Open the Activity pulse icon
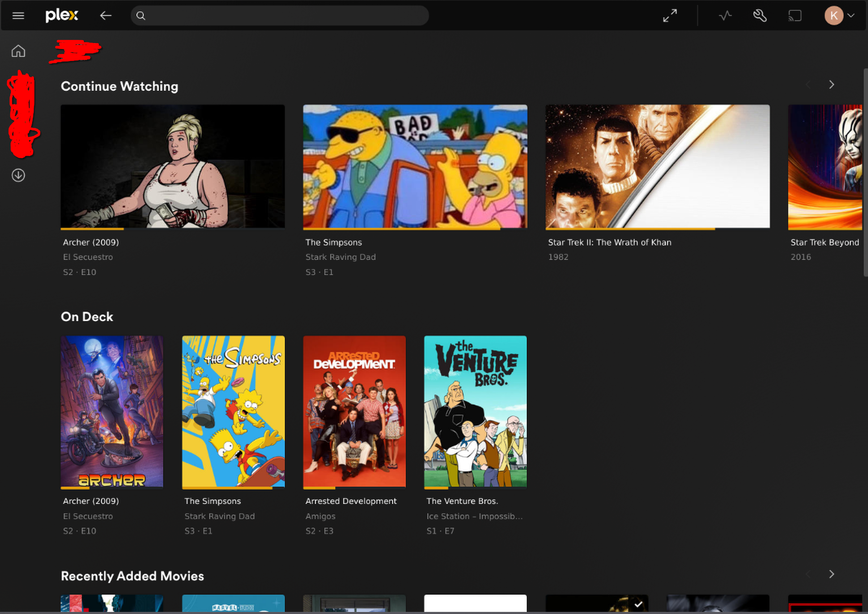This screenshot has height=614, width=868. tap(725, 16)
